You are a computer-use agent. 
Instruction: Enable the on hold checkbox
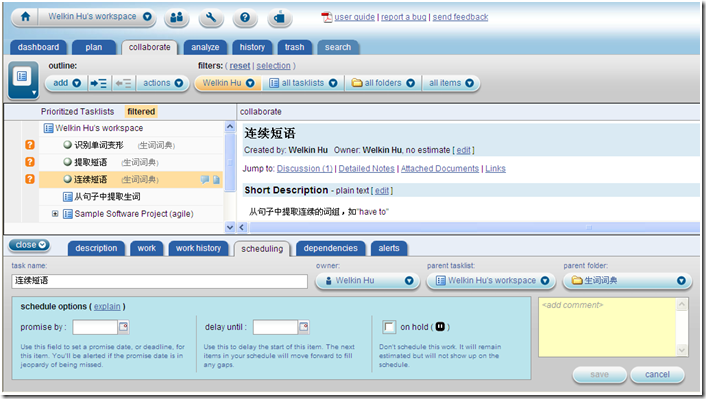[x=389, y=327]
